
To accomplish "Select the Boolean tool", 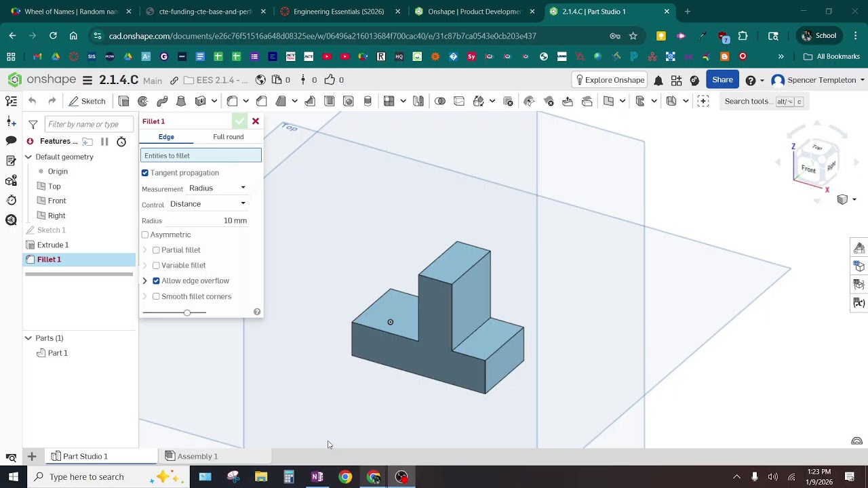I will point(440,101).
